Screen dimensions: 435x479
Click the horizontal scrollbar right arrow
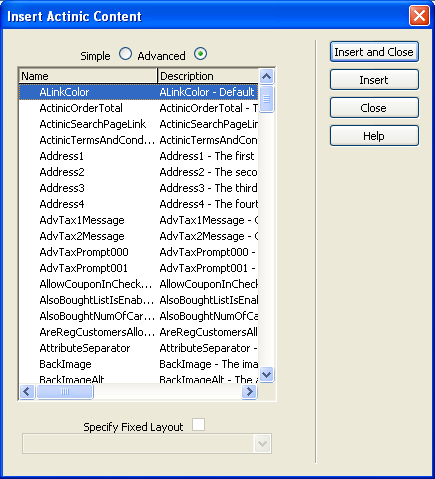tap(249, 391)
